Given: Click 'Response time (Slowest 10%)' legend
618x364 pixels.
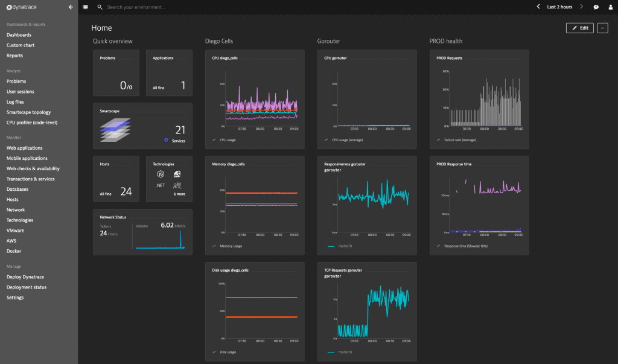Looking at the screenshot, I should (466, 246).
